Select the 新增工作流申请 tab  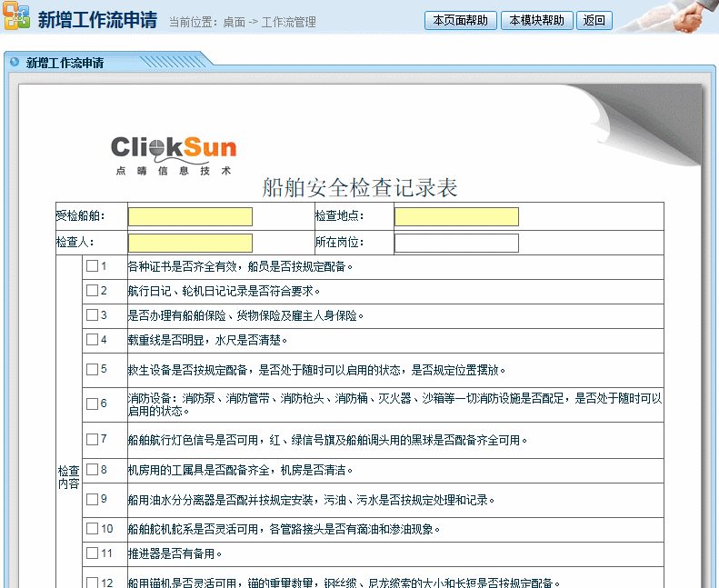click(x=65, y=63)
